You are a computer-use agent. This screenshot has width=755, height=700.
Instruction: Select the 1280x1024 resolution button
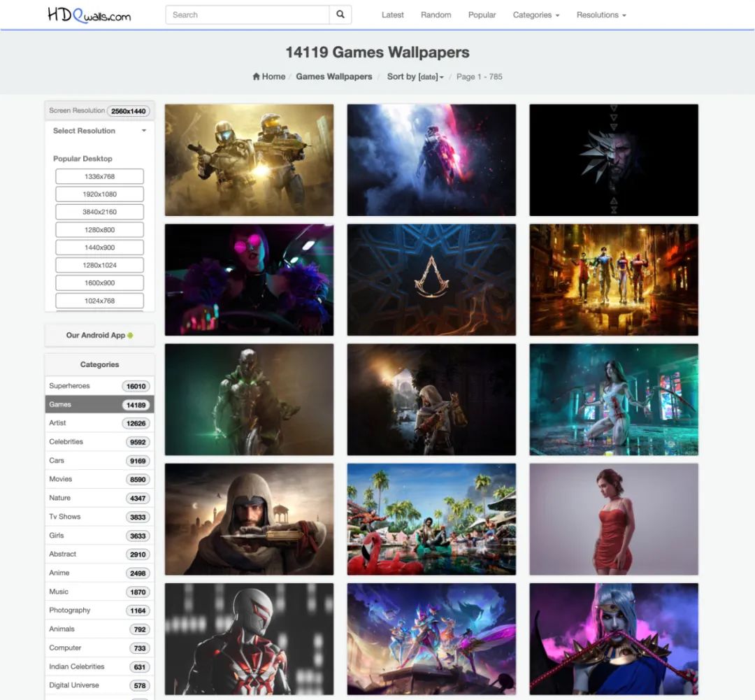coord(100,266)
